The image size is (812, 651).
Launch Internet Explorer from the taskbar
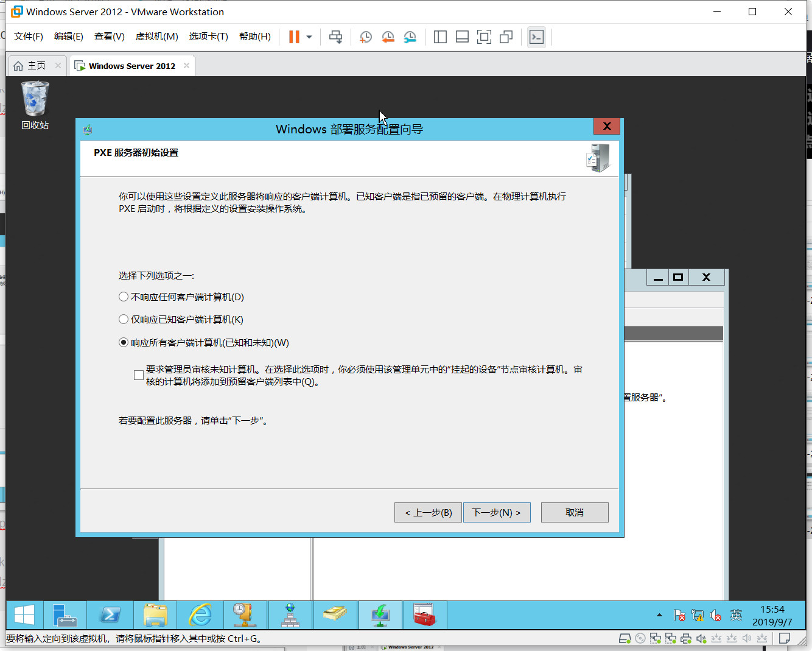[200, 615]
